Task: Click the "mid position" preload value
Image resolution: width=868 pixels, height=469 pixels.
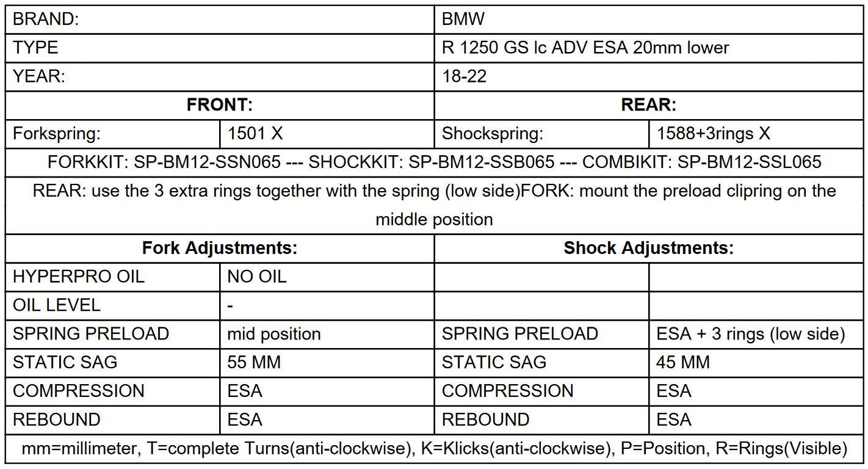Action: click(273, 334)
